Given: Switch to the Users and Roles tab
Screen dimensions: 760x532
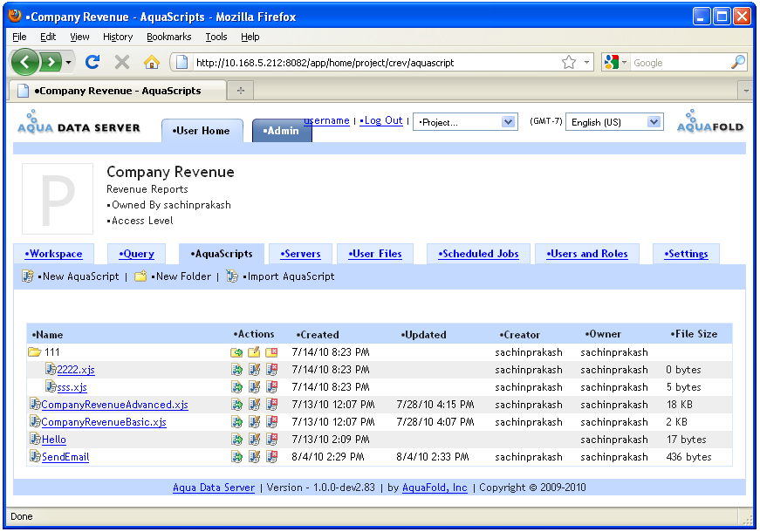Looking at the screenshot, I should [x=587, y=254].
